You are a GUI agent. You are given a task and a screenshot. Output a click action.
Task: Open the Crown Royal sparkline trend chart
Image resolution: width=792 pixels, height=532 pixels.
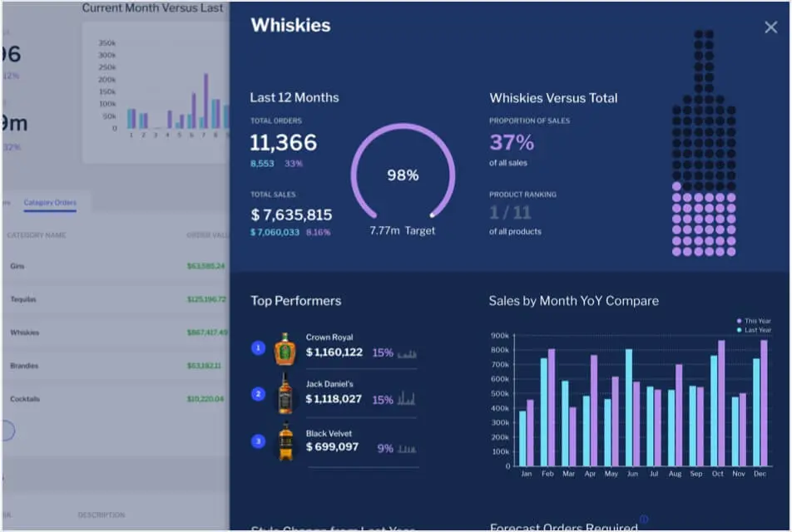pos(407,353)
